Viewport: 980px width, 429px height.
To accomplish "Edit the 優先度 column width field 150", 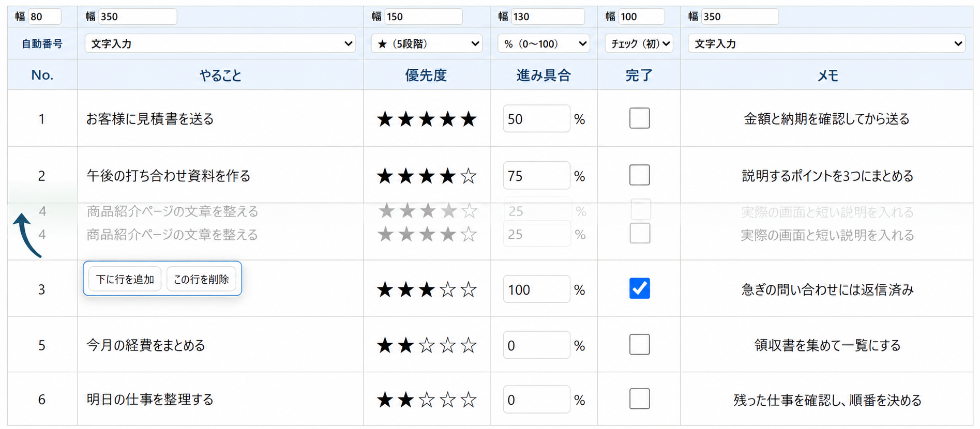I will click(424, 17).
